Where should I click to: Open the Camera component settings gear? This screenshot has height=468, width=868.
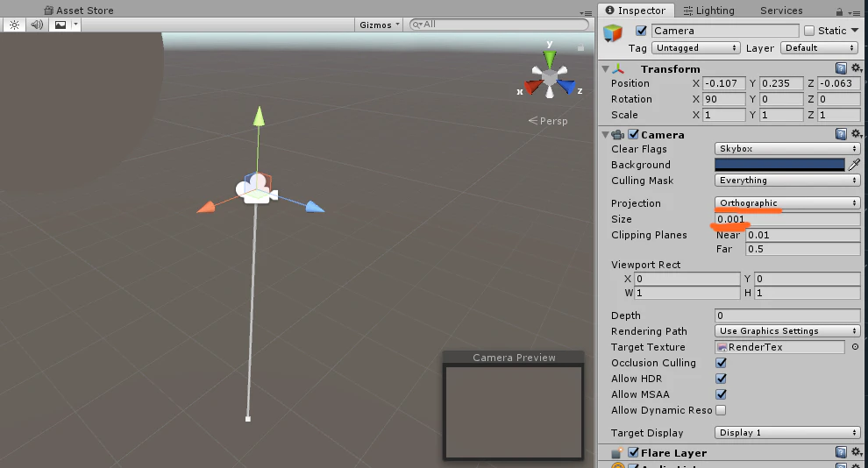pyautogui.click(x=856, y=134)
